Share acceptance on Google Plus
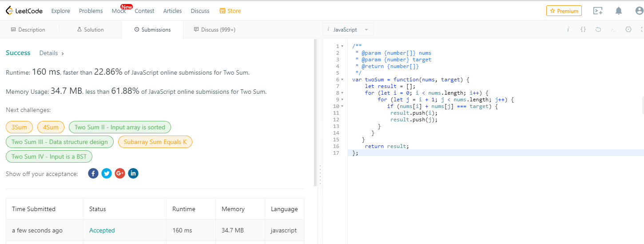 pyautogui.click(x=120, y=173)
